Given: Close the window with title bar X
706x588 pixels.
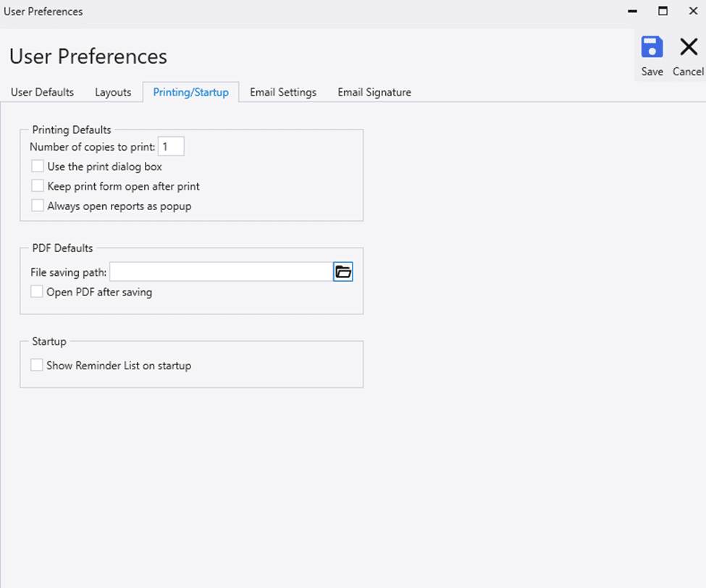Looking at the screenshot, I should pyautogui.click(x=694, y=11).
